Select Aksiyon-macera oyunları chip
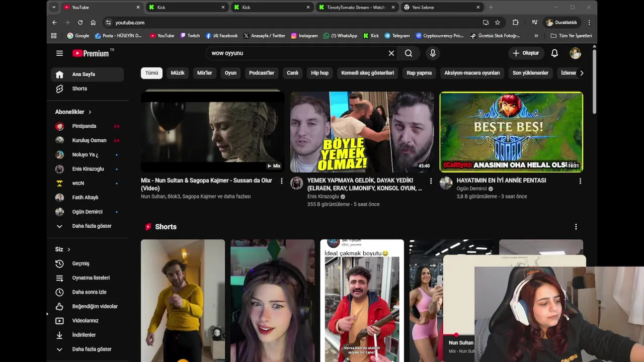 472,73
